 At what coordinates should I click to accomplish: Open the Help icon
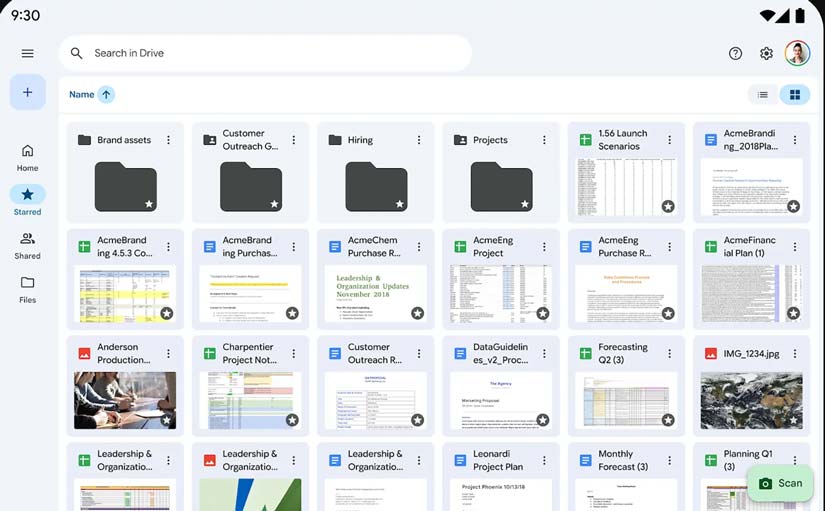point(735,53)
